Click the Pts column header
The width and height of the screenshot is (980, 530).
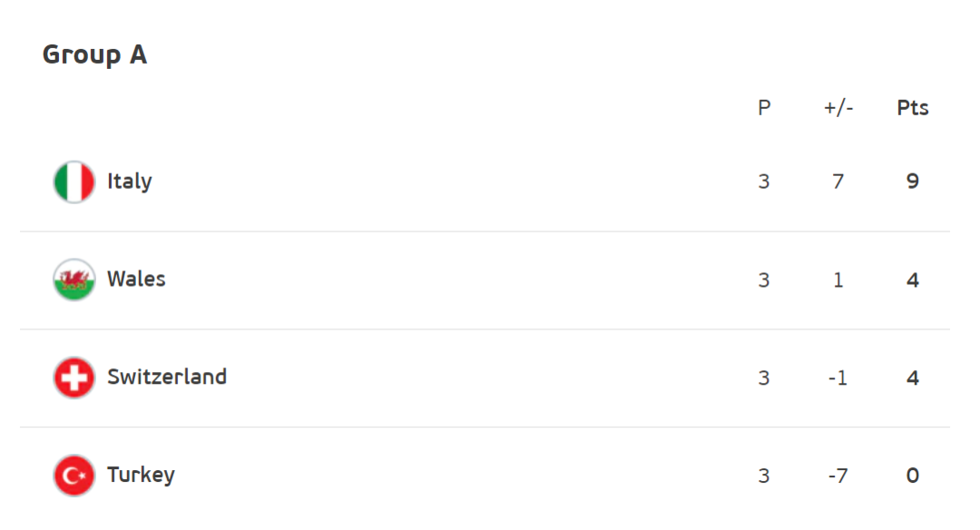tap(913, 108)
